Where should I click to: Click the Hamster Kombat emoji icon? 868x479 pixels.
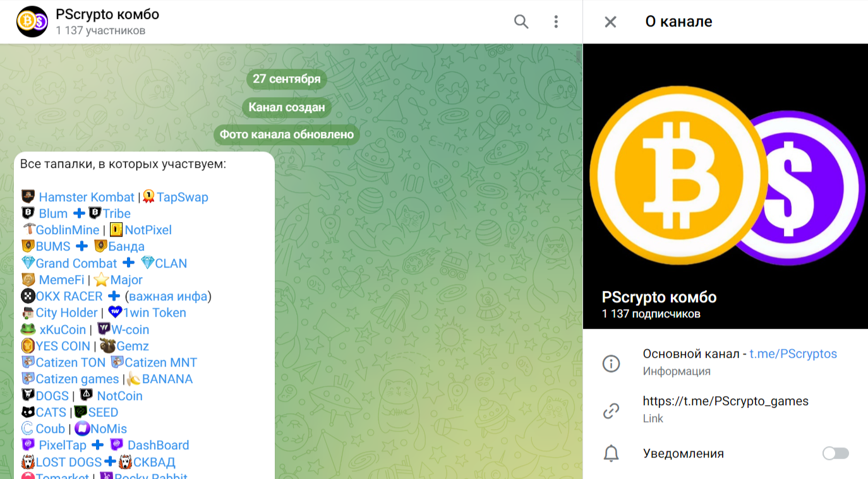tap(28, 196)
